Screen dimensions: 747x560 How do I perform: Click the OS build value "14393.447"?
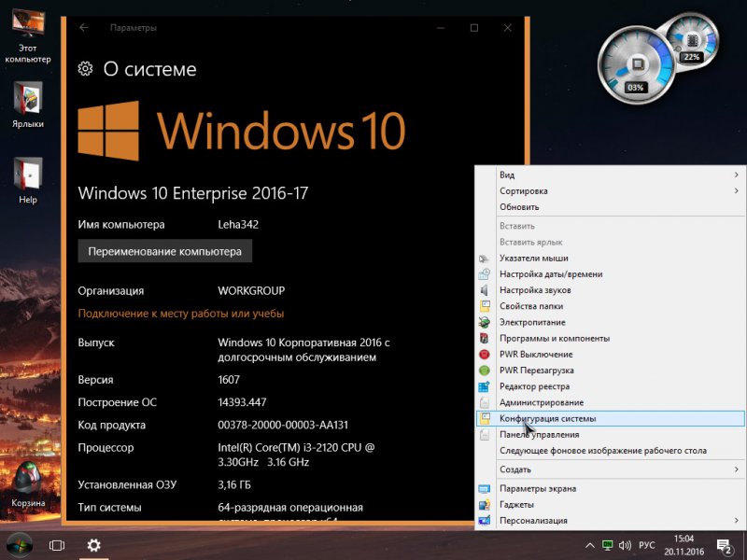point(242,402)
